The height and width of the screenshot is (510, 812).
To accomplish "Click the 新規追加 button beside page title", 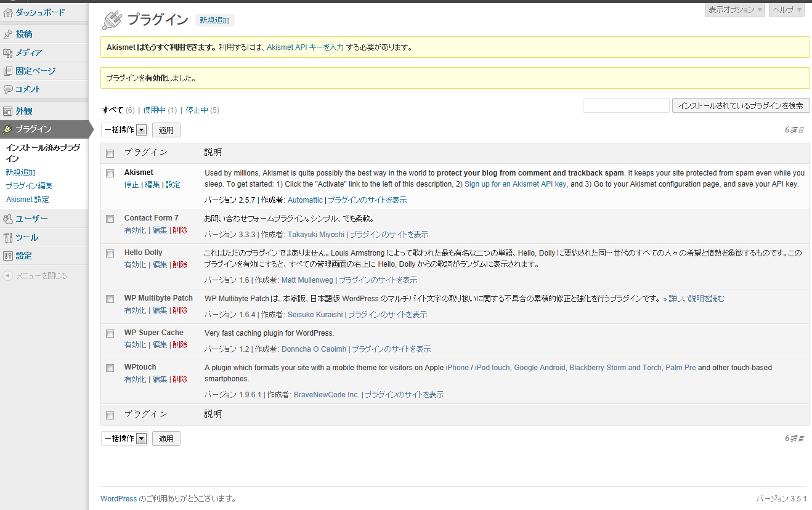I will pyautogui.click(x=215, y=20).
